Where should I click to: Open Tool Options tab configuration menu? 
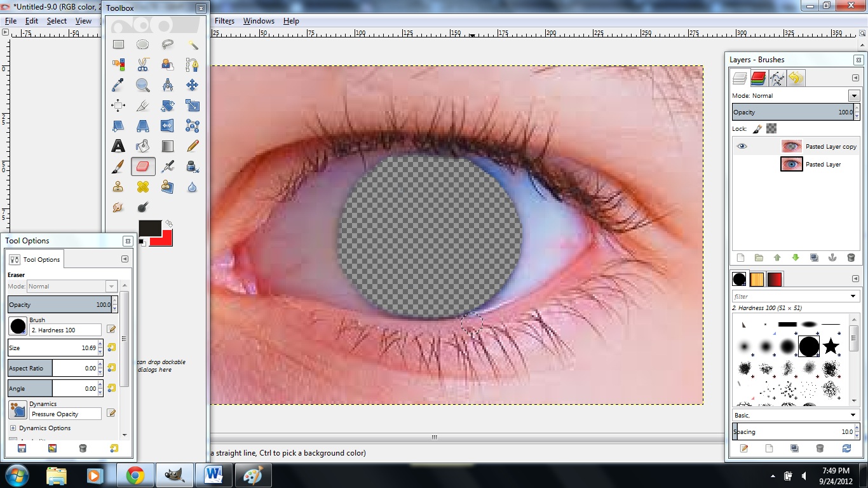tap(125, 259)
